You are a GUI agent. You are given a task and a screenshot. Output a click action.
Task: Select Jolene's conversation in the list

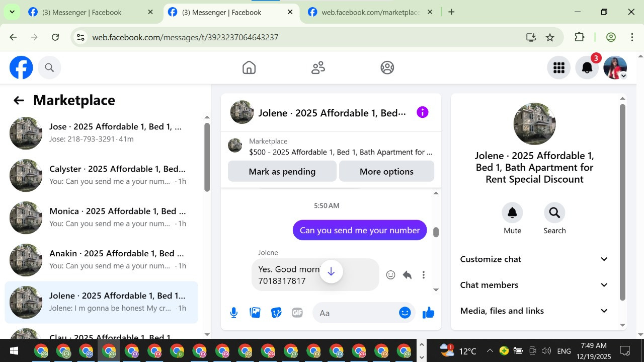[102, 302]
